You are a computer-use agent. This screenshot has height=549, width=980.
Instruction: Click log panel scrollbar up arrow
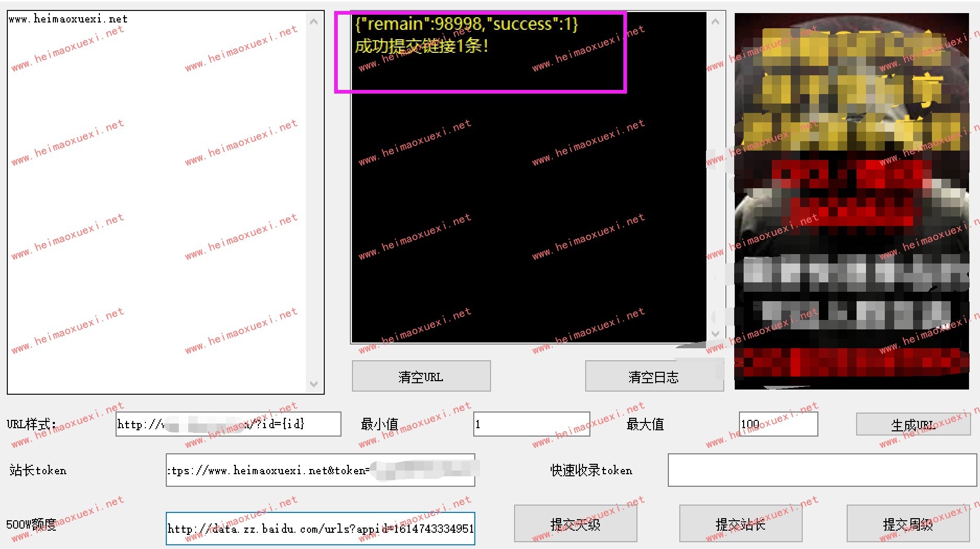(715, 21)
